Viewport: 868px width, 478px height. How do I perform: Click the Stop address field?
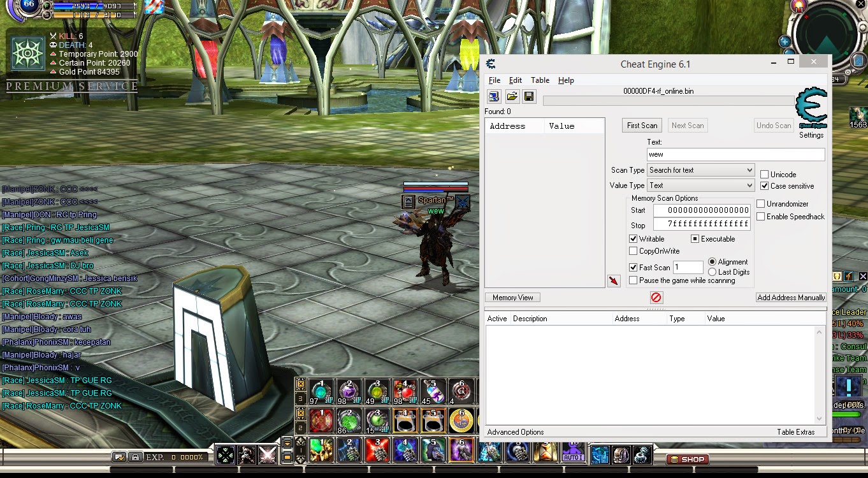(x=702, y=224)
